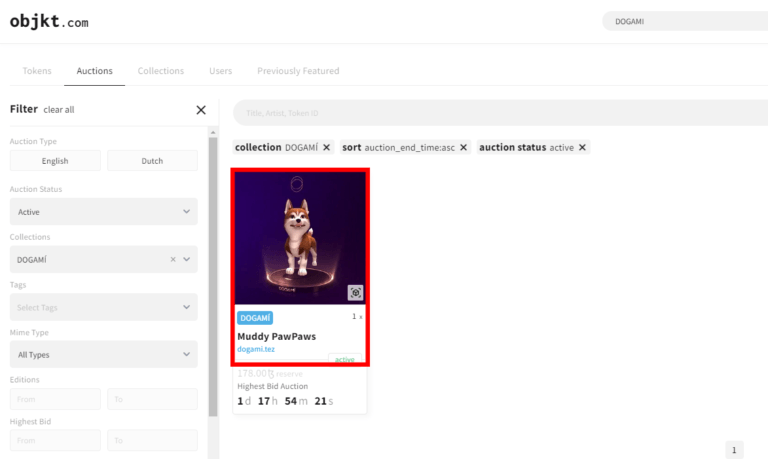
Task: Switch to the Collections tab
Action: point(161,71)
